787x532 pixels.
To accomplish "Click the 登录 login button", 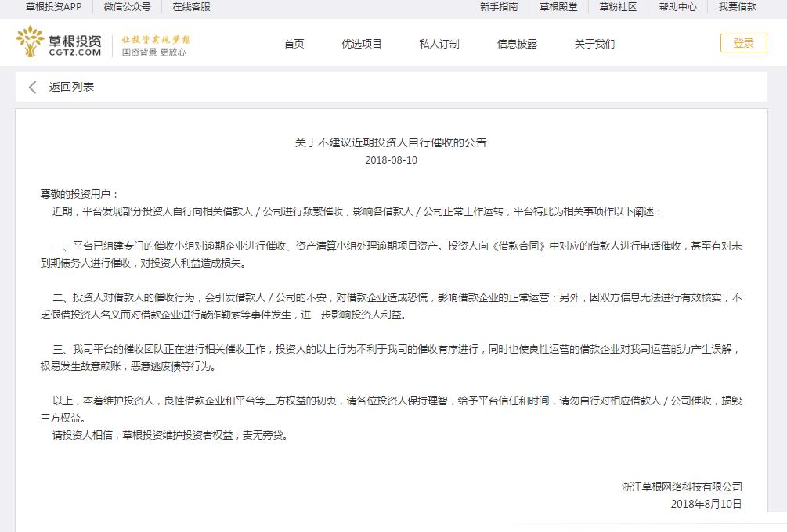I will tap(742, 43).
